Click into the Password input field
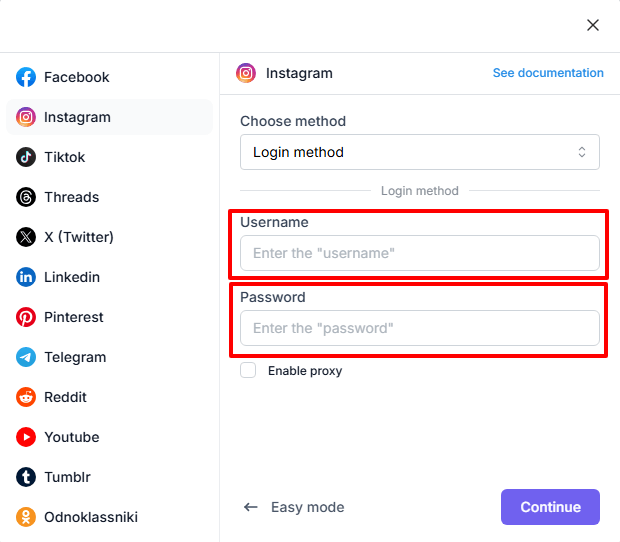 [x=420, y=328]
